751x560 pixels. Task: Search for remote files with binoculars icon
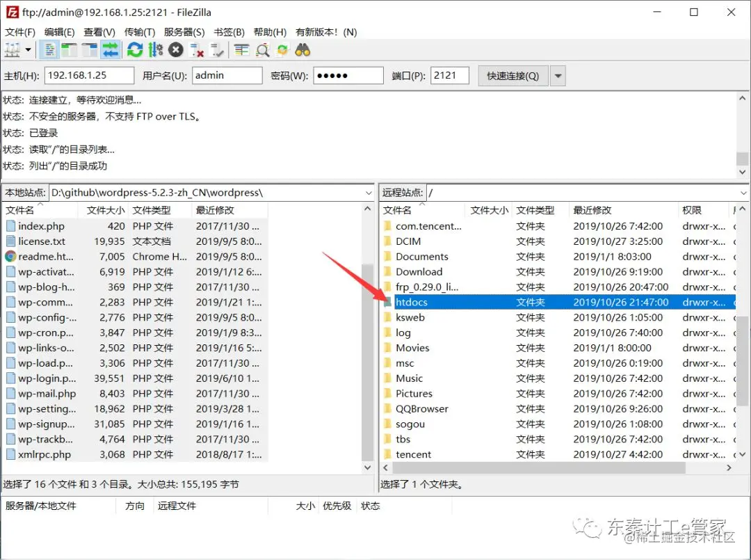pyautogui.click(x=302, y=49)
